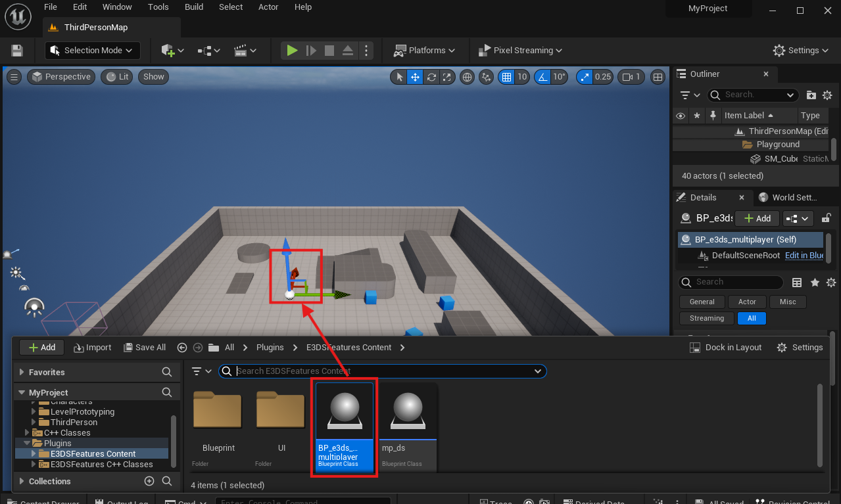
Task: Open the Build menu
Action: [x=194, y=7]
